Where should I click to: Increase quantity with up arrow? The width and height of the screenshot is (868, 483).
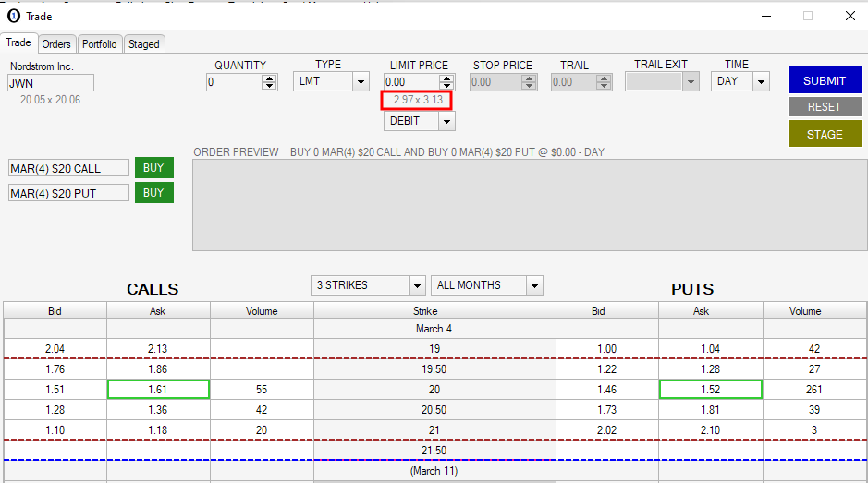(x=270, y=78)
